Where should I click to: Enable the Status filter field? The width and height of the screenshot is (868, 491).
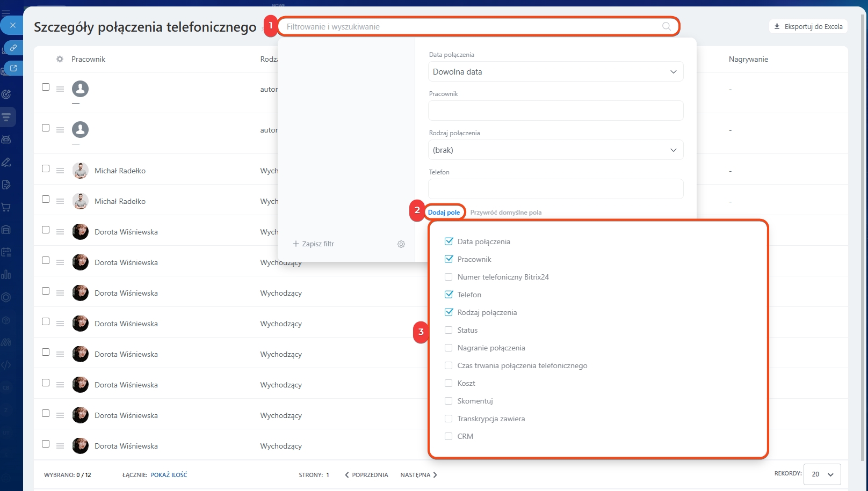(x=449, y=330)
